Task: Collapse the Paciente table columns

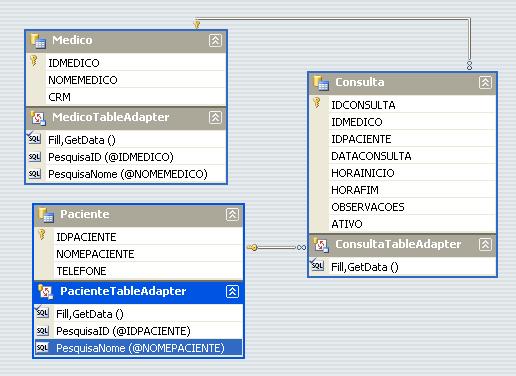Action: pyautogui.click(x=232, y=215)
